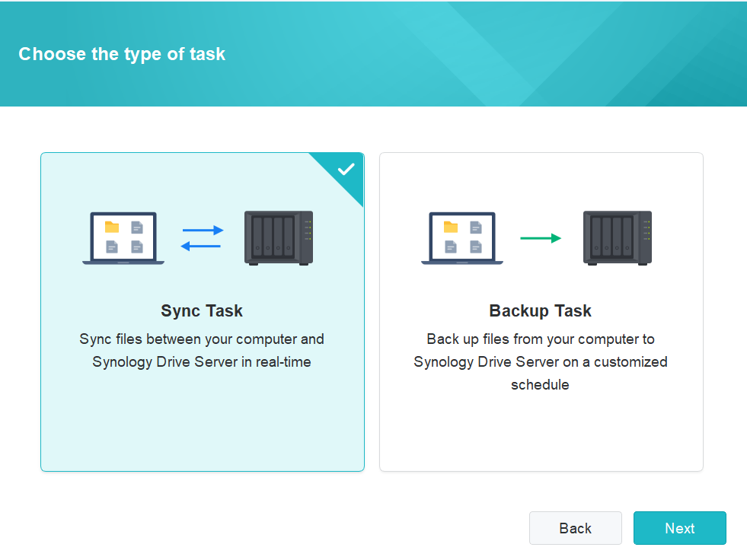Click the laptop icon in Backup Task card

(x=462, y=238)
